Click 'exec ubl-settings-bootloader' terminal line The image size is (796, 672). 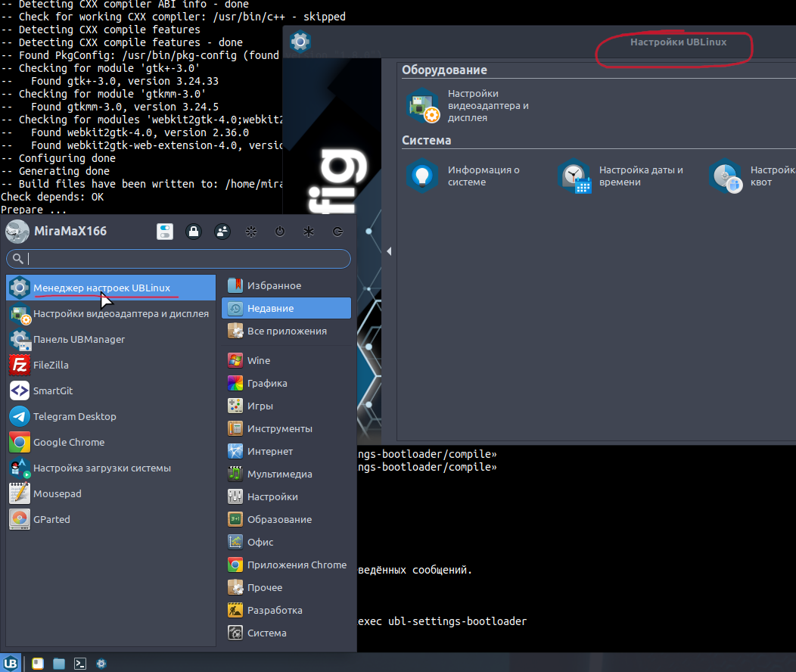pos(442,621)
